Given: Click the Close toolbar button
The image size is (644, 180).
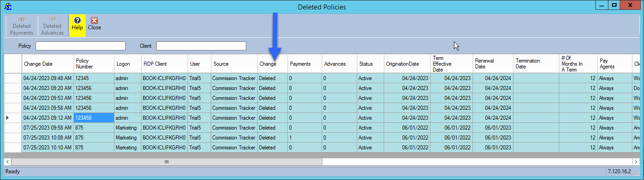Looking at the screenshot, I should (95, 24).
